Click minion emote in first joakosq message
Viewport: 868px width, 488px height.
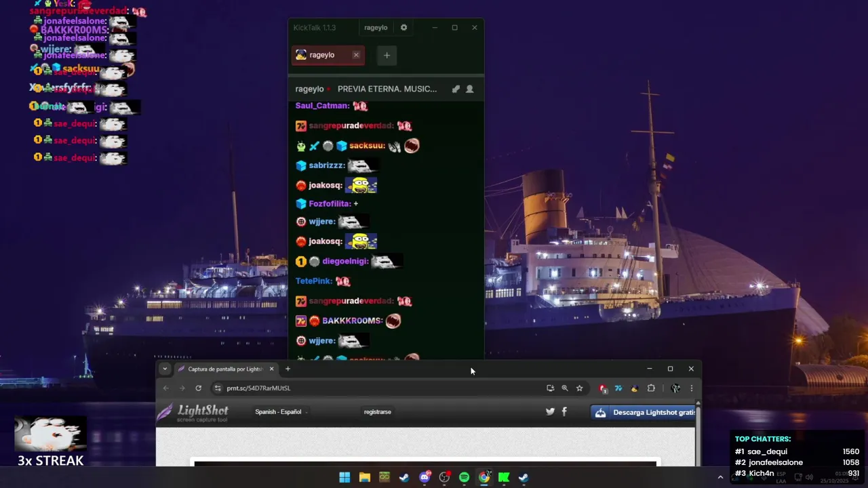pyautogui.click(x=361, y=184)
